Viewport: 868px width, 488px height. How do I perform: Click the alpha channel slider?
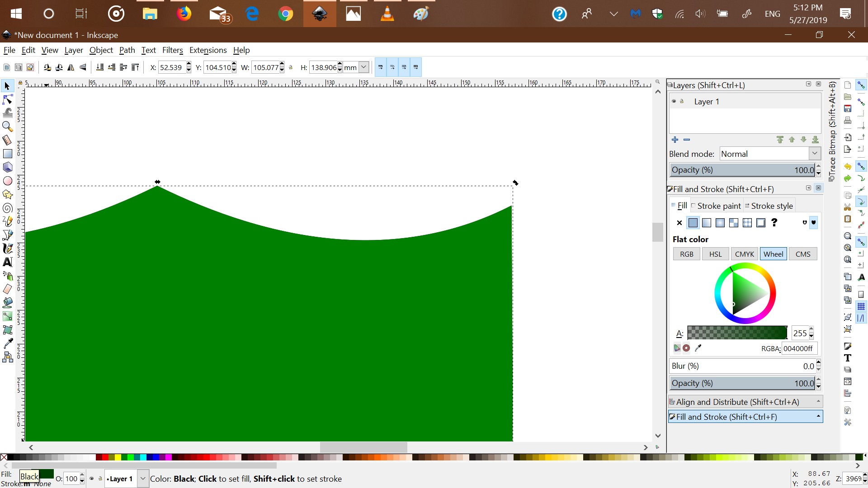click(x=737, y=333)
